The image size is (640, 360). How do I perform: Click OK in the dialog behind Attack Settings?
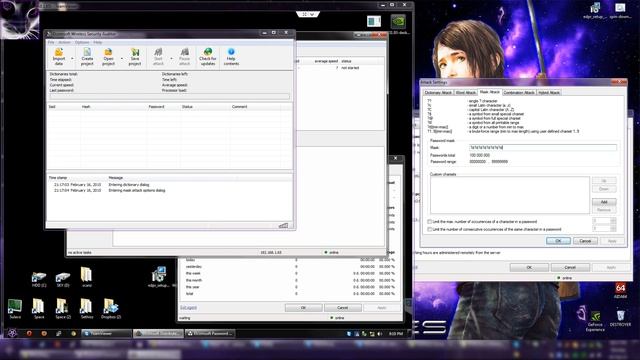tap(529, 267)
